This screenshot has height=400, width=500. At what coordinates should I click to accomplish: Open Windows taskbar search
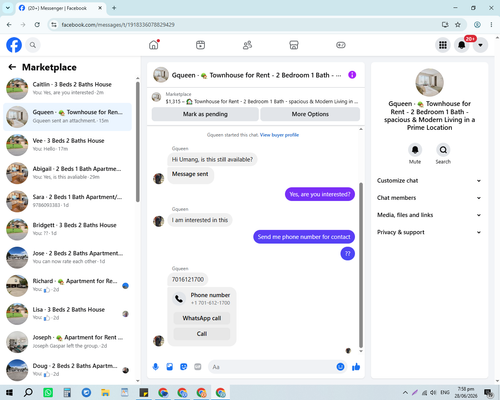click(28, 393)
